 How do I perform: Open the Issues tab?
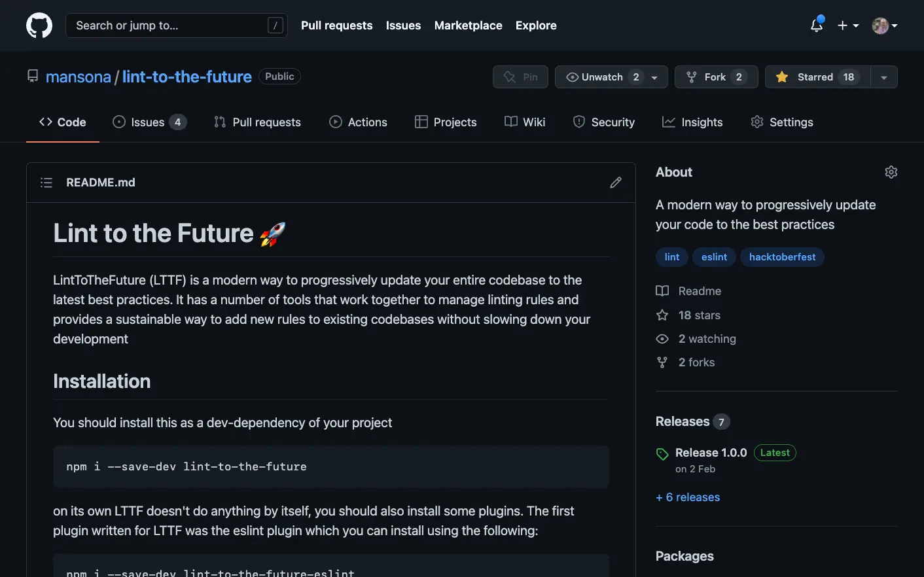click(x=149, y=122)
